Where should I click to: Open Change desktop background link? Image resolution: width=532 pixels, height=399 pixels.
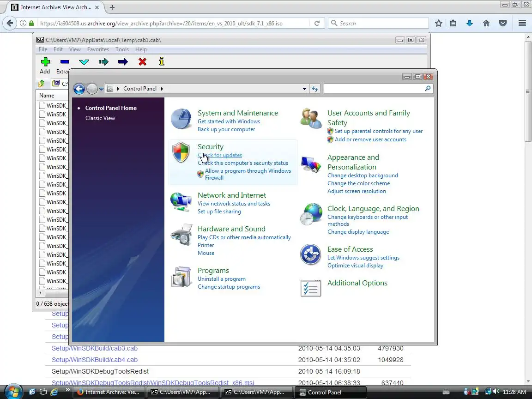pyautogui.click(x=363, y=175)
